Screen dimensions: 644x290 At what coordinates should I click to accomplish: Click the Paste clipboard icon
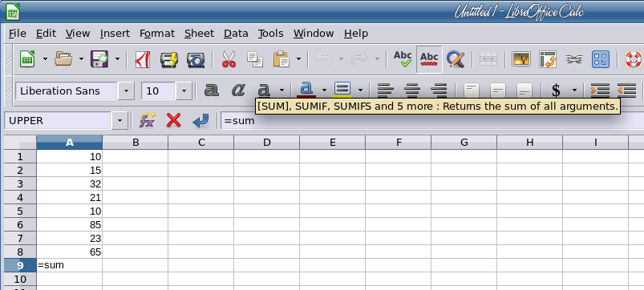click(x=281, y=59)
